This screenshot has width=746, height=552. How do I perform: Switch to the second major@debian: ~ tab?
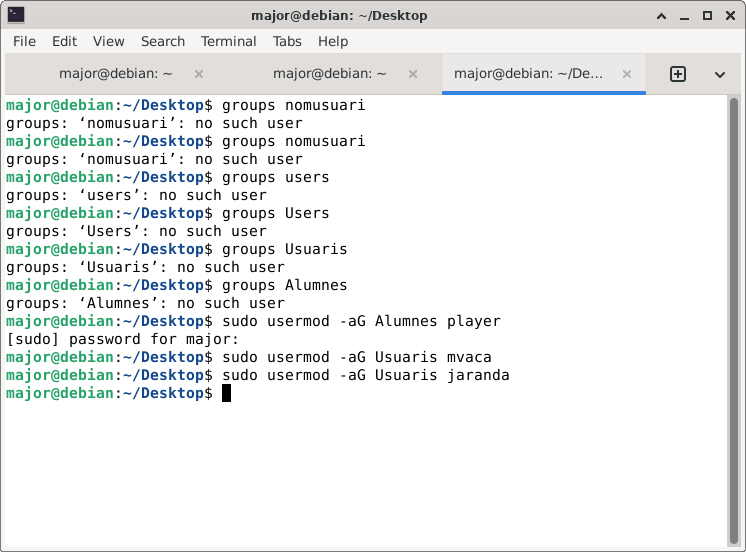329,74
